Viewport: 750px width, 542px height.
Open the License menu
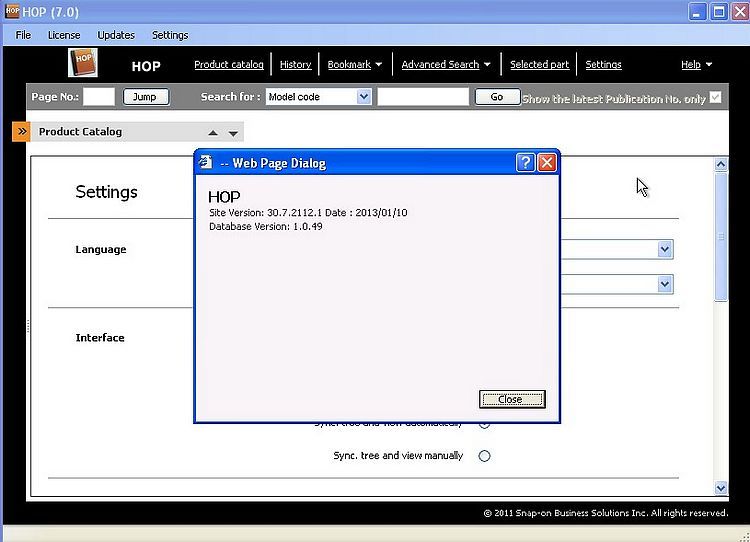[x=64, y=35]
